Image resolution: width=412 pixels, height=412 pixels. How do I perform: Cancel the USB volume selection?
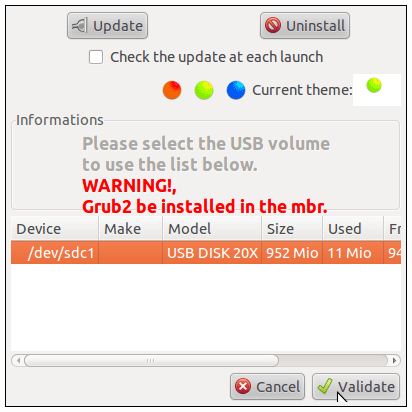tap(267, 387)
